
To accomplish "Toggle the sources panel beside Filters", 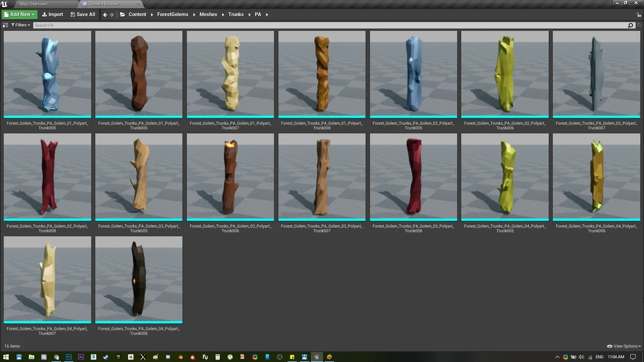I will (5, 25).
